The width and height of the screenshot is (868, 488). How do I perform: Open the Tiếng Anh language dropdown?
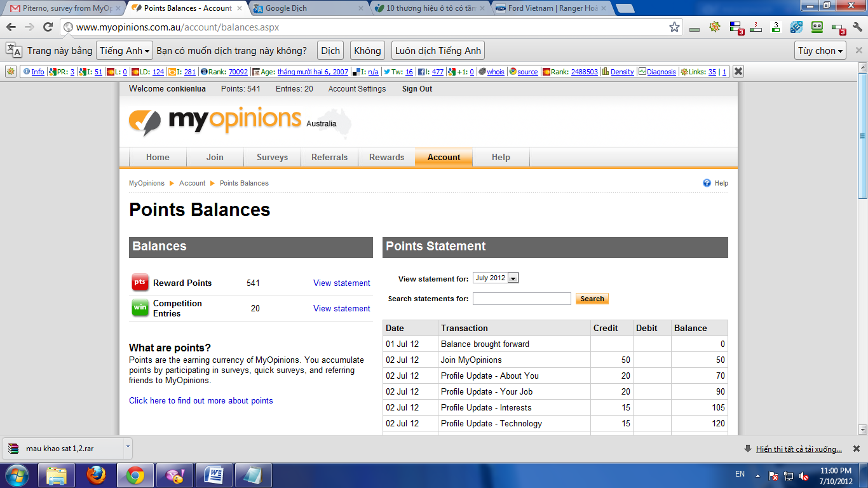point(125,51)
